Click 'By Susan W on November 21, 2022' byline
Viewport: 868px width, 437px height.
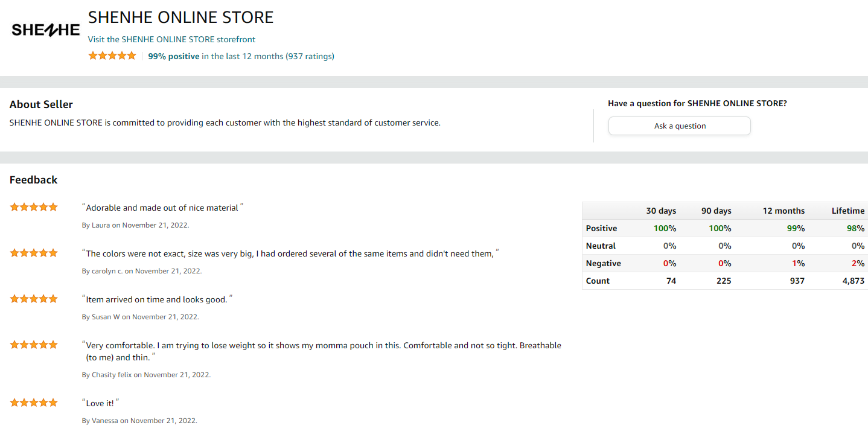tap(140, 317)
